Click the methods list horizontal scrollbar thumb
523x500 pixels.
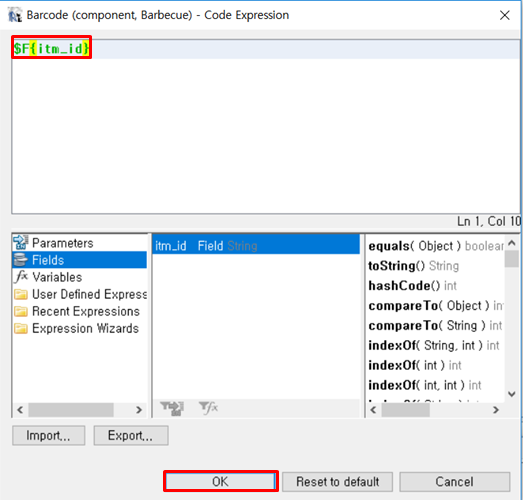405,410
